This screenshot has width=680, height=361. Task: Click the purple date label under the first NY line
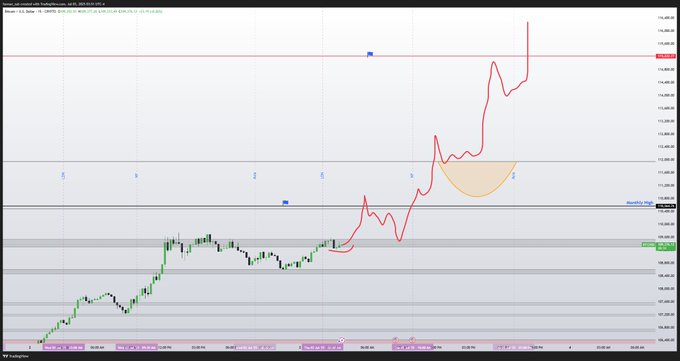pyautogui.click(x=136, y=348)
